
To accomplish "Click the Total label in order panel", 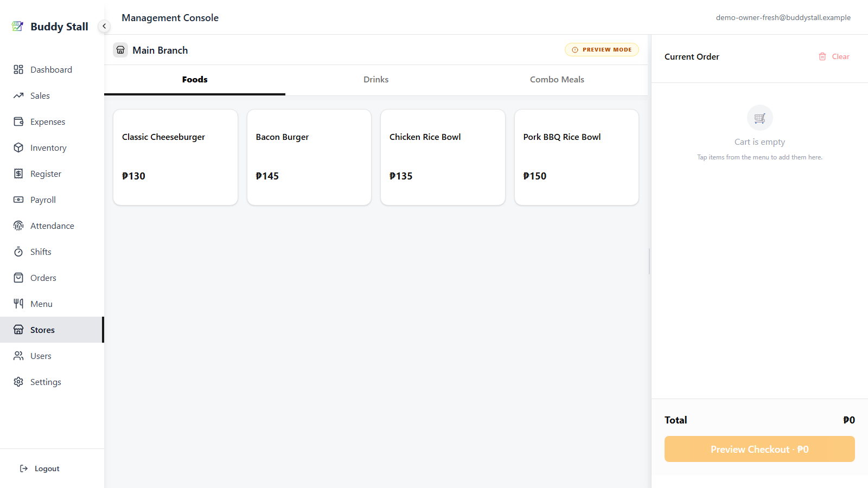I will (x=676, y=420).
